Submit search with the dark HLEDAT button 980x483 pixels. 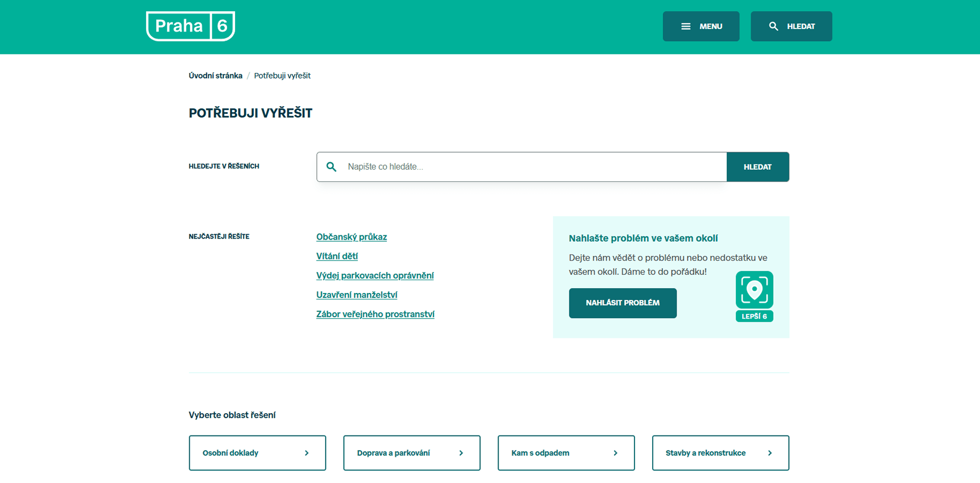point(757,167)
